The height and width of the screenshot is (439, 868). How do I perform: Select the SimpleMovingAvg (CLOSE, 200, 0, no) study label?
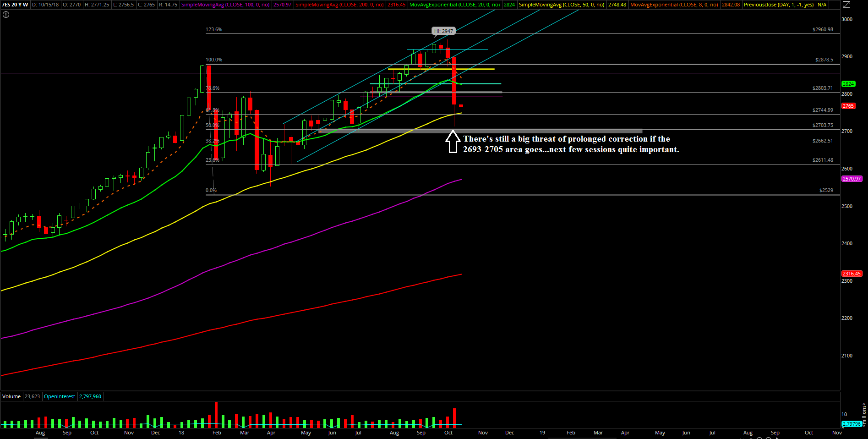click(x=339, y=5)
